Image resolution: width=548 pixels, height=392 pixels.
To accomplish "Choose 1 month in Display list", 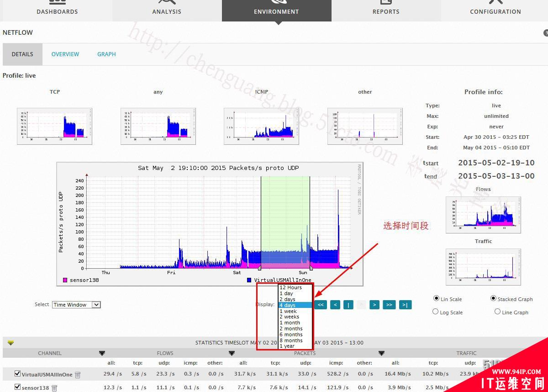I will tap(295, 323).
